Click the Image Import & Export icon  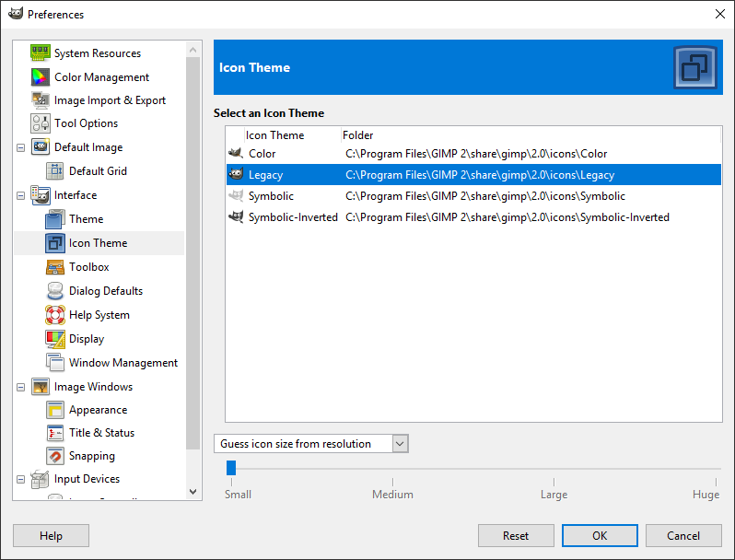point(41,99)
